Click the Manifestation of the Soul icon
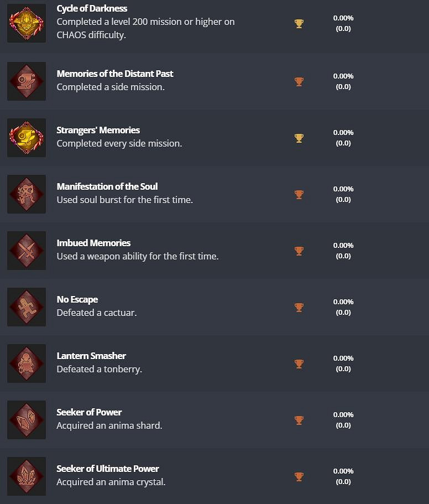Screen dimensions: 429x504 tap(27, 194)
